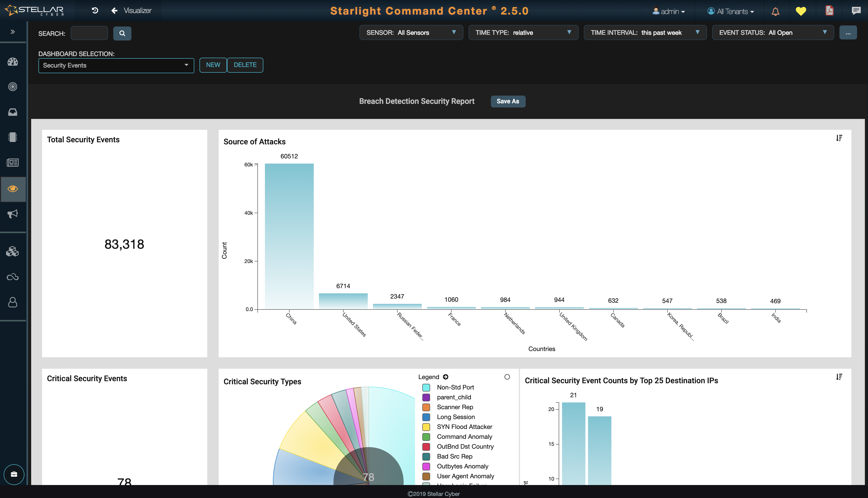Open the Event Status dropdown
The image size is (868, 498).
click(x=772, y=32)
